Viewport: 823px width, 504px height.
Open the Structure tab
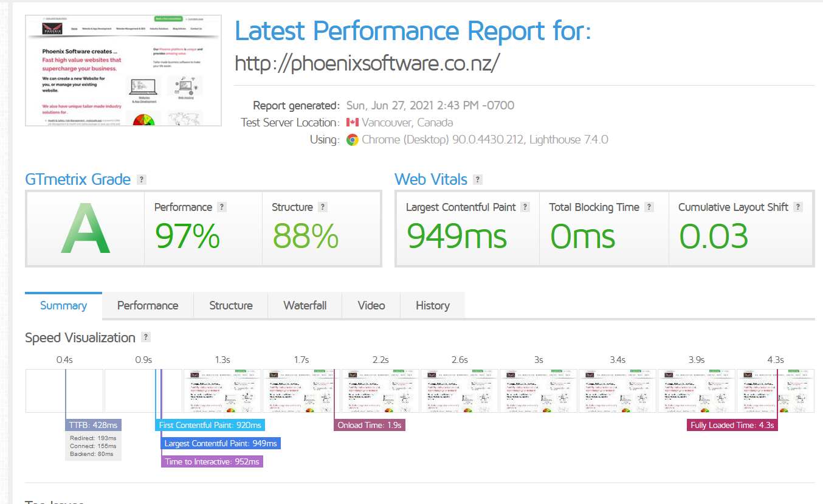[x=231, y=305]
